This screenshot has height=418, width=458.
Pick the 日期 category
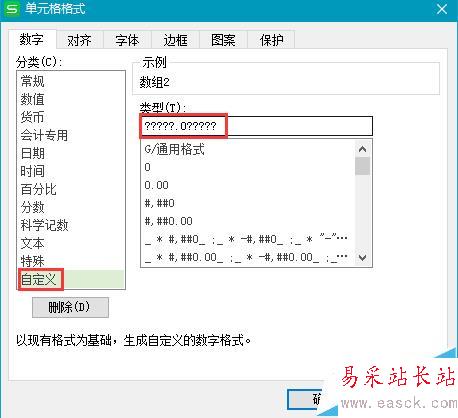(x=71, y=153)
